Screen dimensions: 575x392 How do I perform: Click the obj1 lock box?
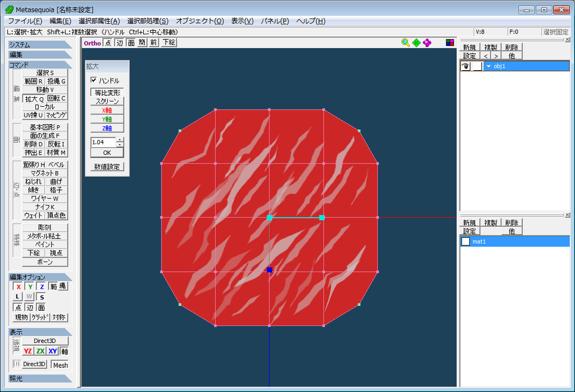tap(477, 66)
